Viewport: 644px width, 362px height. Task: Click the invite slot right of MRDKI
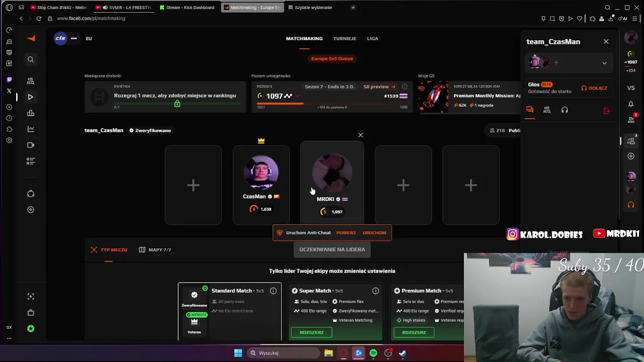(x=403, y=185)
